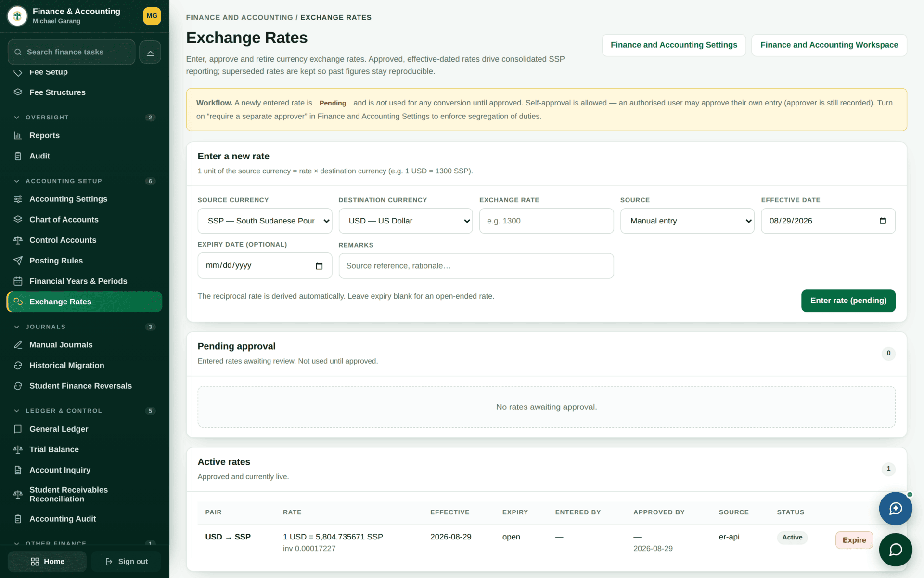The height and width of the screenshot is (578, 924).
Task: Click 'No rates awaiting approval.' message
Action: 546,407
